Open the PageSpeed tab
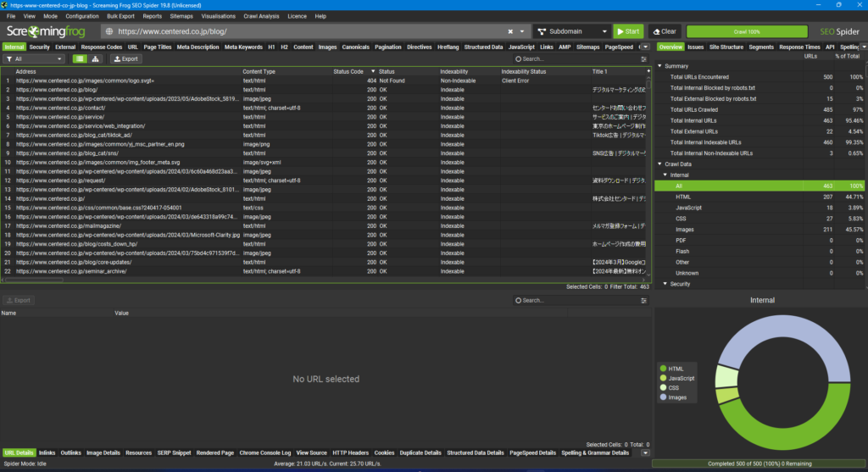Viewport: 868px width, 472px height. click(x=619, y=47)
